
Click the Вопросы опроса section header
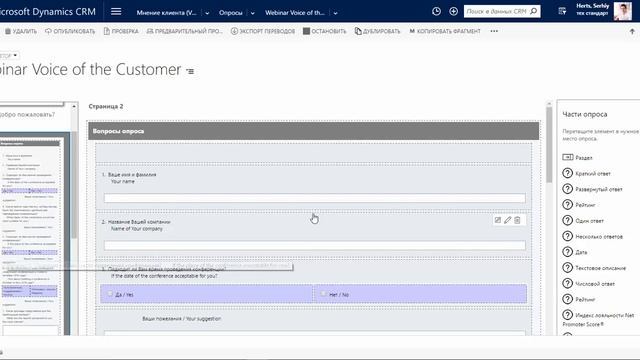(313, 131)
